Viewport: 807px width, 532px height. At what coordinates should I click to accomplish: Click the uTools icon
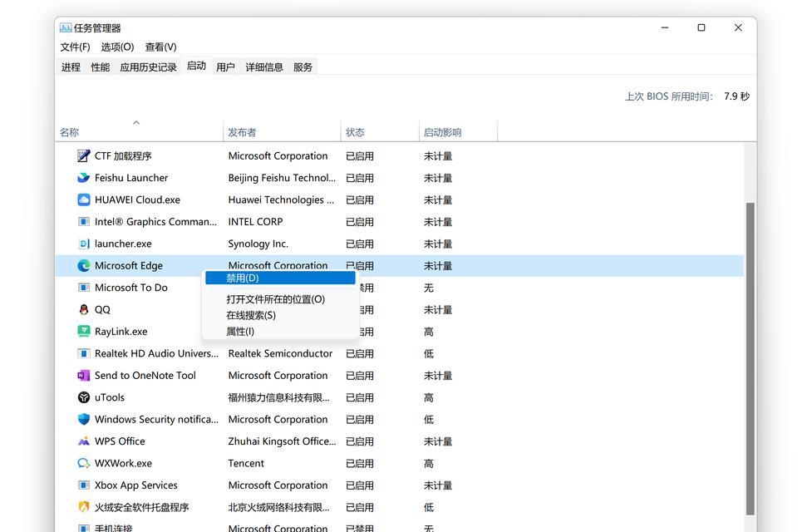83,397
